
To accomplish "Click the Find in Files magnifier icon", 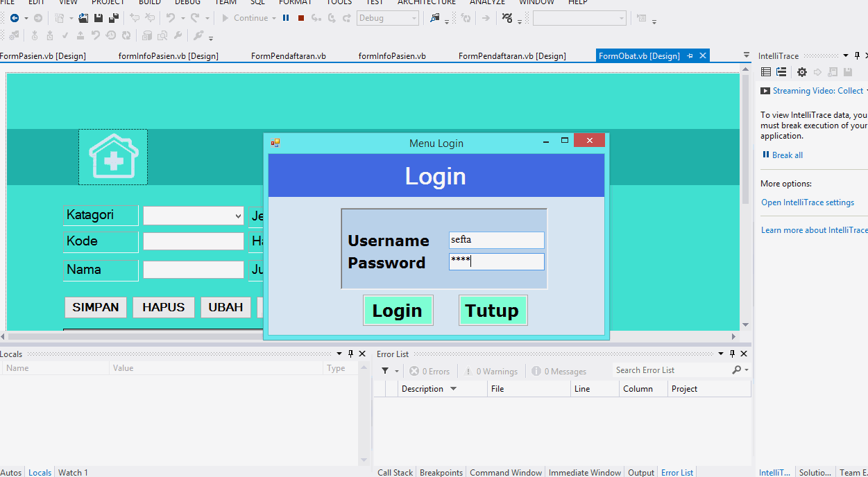I will pos(162,35).
